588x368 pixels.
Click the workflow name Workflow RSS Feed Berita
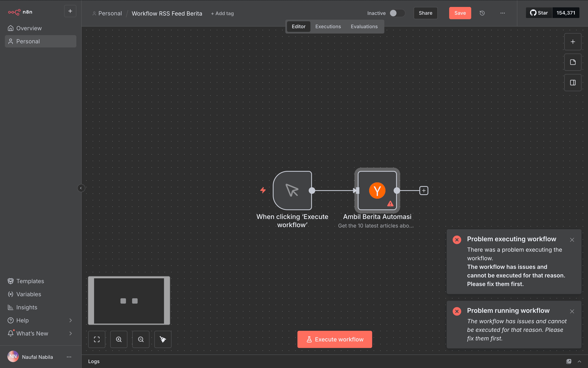(x=167, y=14)
